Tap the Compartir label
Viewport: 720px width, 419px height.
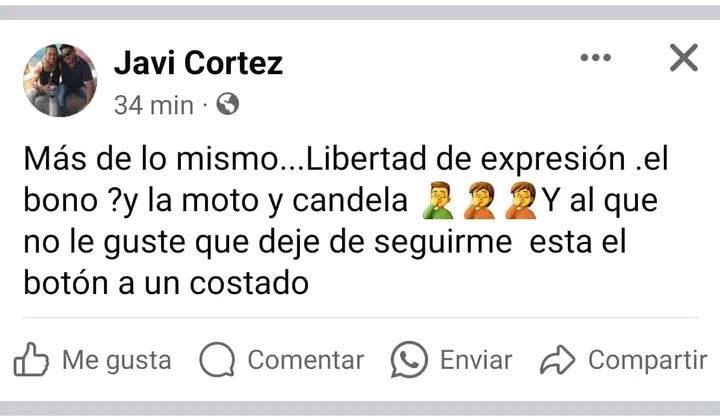click(x=648, y=360)
